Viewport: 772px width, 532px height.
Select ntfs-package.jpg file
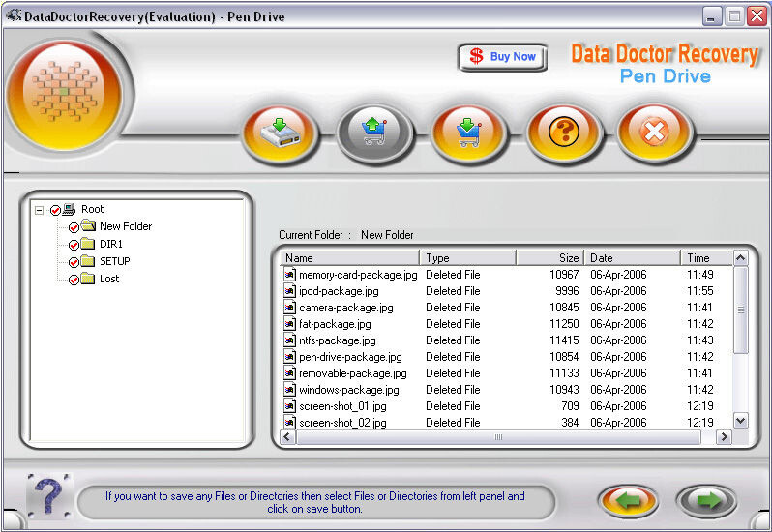[338, 340]
